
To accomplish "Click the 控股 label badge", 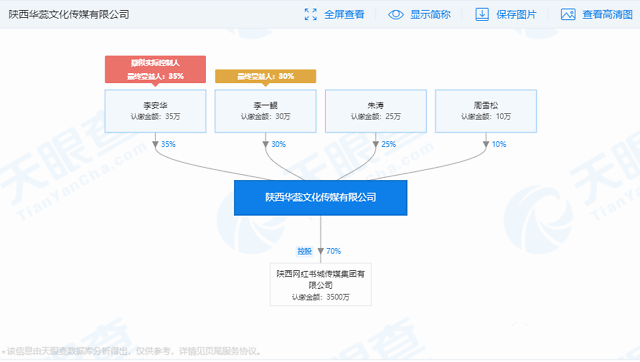I will tap(304, 251).
